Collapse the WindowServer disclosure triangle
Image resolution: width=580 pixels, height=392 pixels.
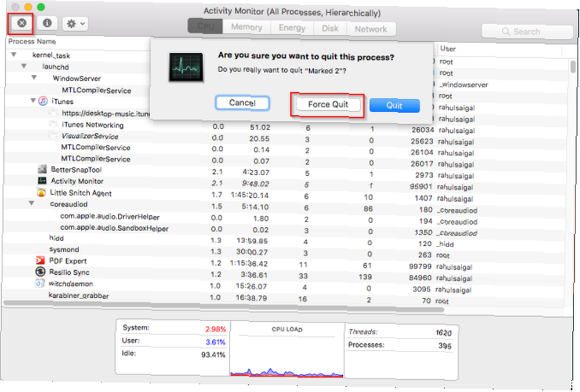pyautogui.click(x=34, y=78)
